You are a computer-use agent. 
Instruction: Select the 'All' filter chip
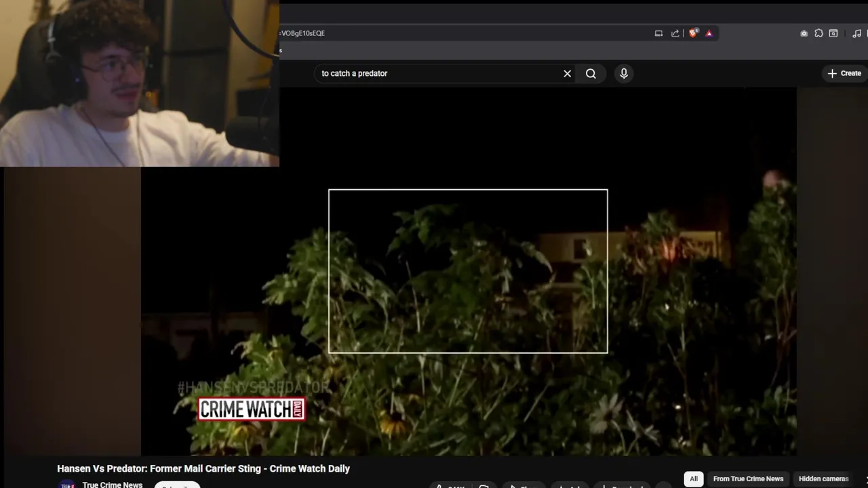click(694, 479)
